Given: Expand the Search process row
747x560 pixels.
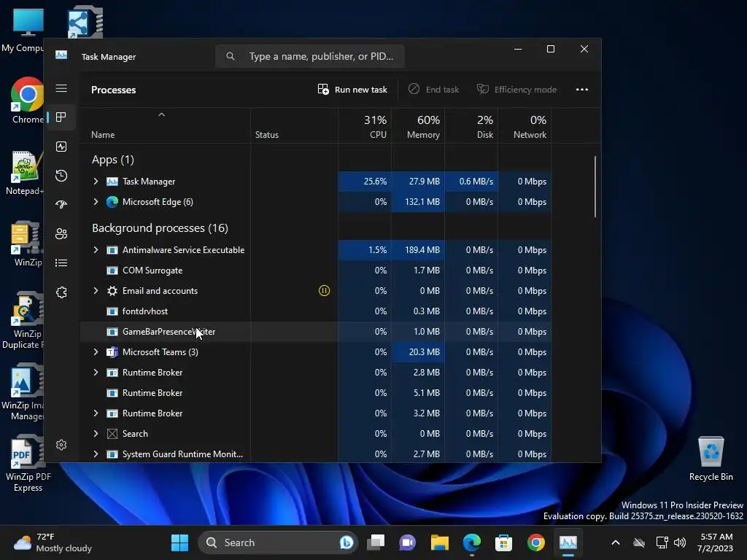Looking at the screenshot, I should point(96,434).
